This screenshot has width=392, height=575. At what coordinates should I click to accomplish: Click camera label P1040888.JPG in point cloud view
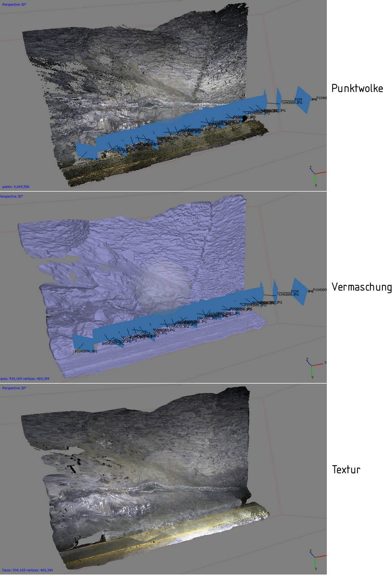tap(291, 103)
